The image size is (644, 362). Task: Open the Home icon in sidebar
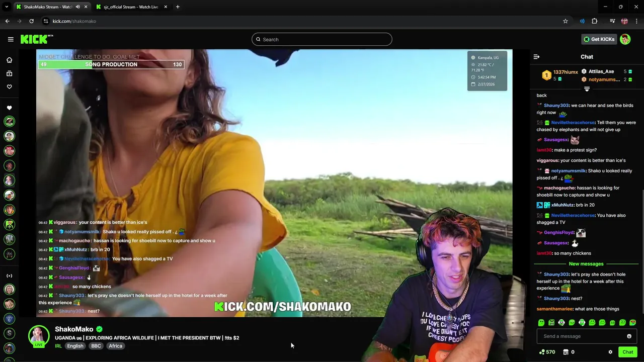click(x=9, y=60)
